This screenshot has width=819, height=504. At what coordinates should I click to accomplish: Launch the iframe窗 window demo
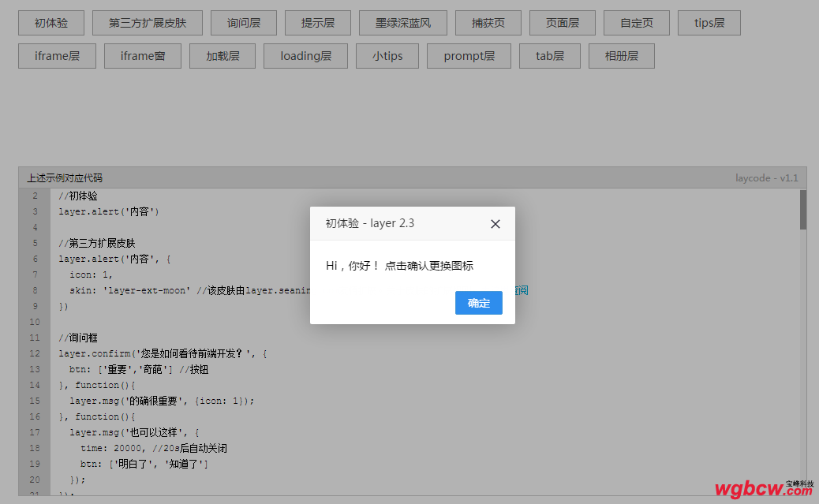[x=142, y=56]
